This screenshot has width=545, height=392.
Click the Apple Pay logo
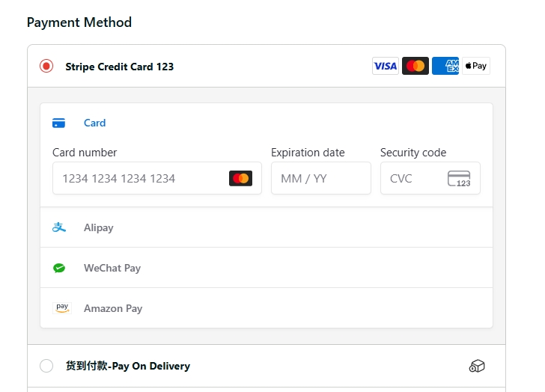(475, 66)
